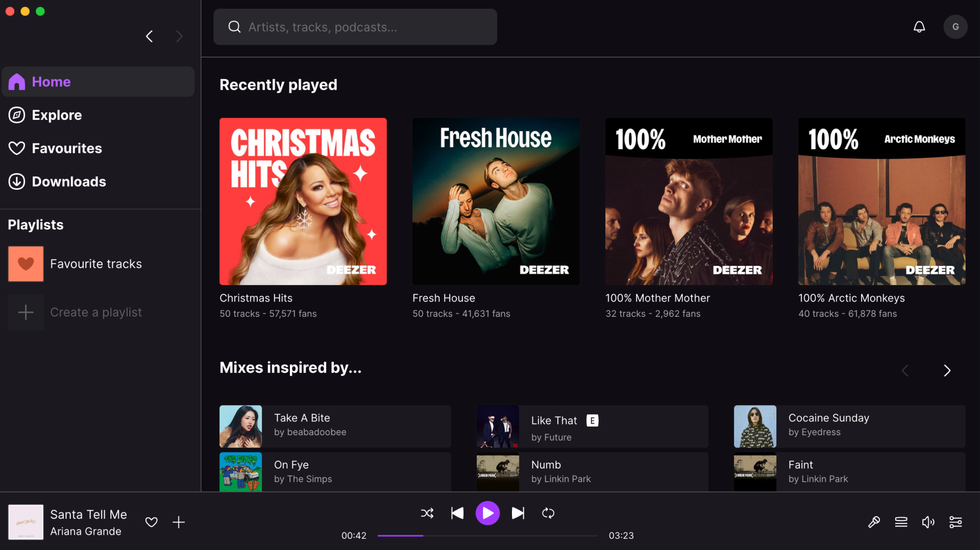Switch to the Explore section
Viewport: 980px width, 550px height.
pyautogui.click(x=56, y=115)
